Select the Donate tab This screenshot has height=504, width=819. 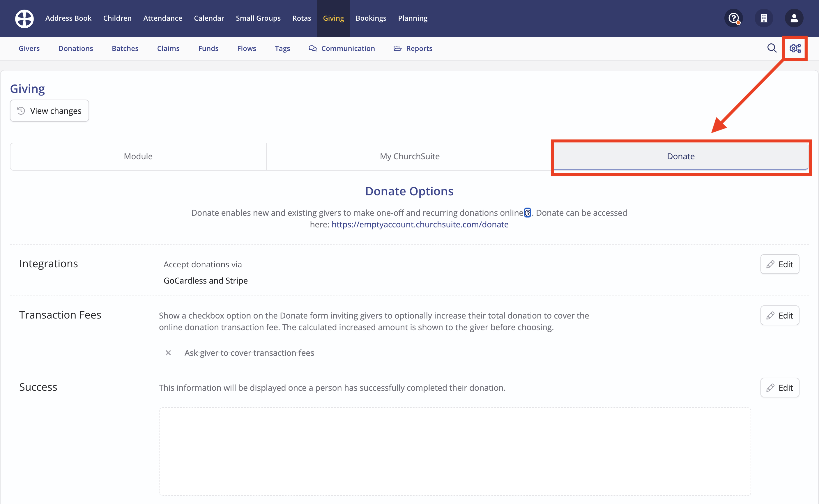[x=681, y=156]
